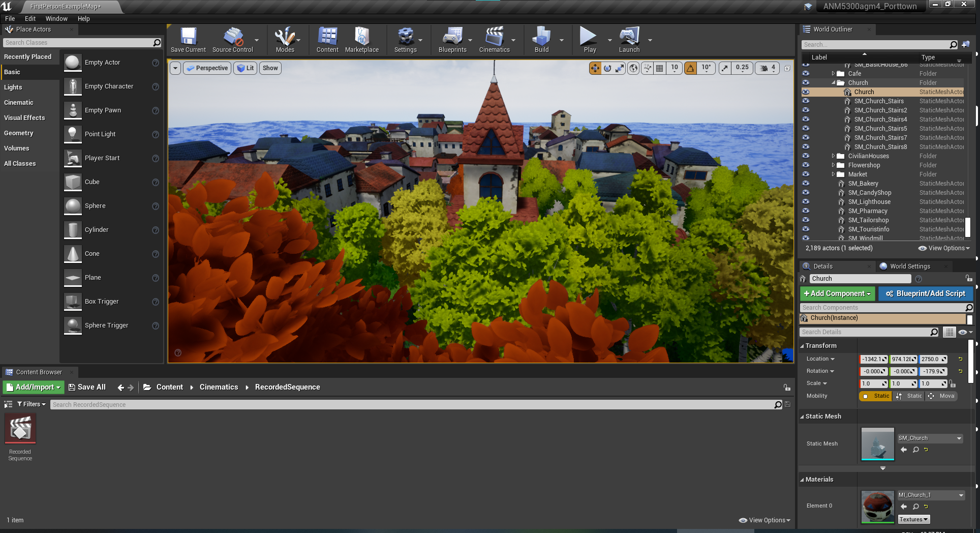Image resolution: width=980 pixels, height=533 pixels.
Task: Hide the SM_Bakery actor with eye icon
Action: click(x=806, y=184)
